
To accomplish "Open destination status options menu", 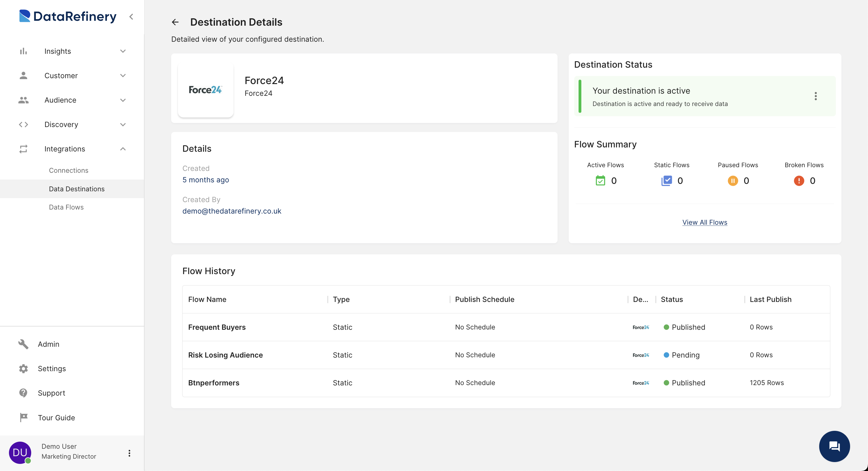I will pos(815,96).
